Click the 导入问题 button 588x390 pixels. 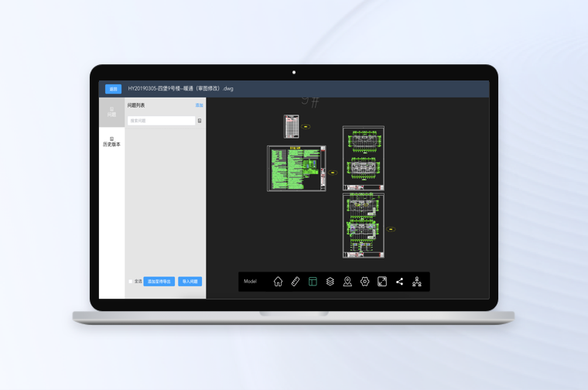[190, 282]
